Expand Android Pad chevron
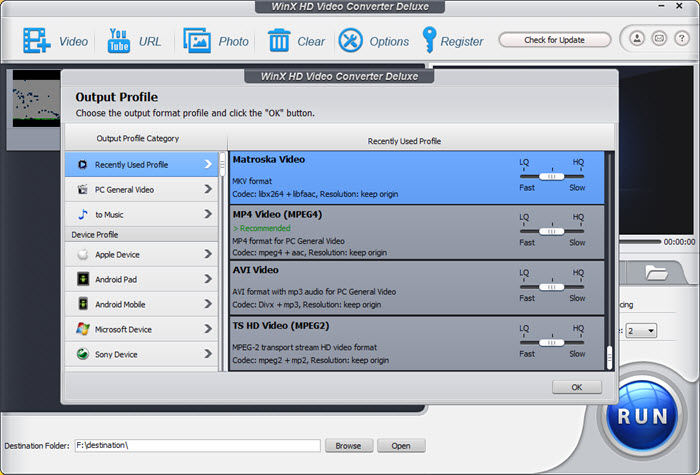This screenshot has width=700, height=475. click(x=208, y=279)
